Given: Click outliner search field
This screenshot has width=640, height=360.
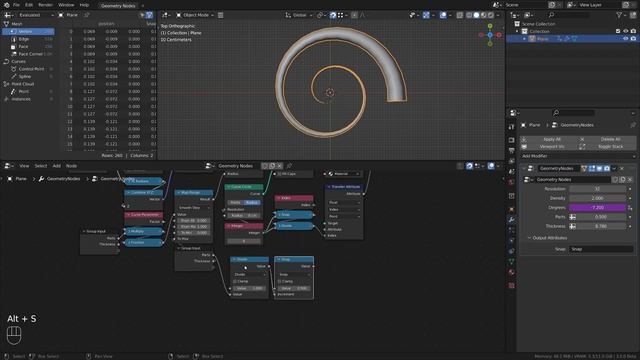Looking at the screenshot, I should (x=569, y=15).
